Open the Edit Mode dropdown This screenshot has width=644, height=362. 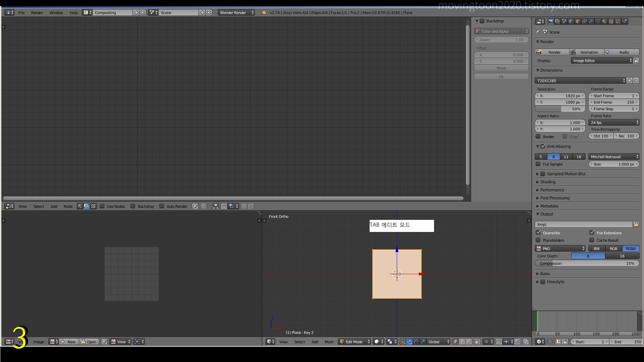click(355, 342)
